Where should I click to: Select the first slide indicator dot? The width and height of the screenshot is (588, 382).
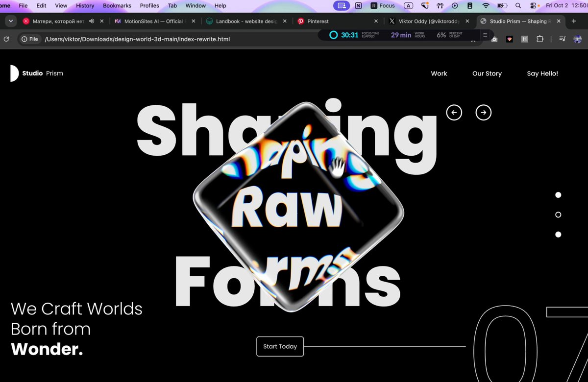pyautogui.click(x=558, y=195)
